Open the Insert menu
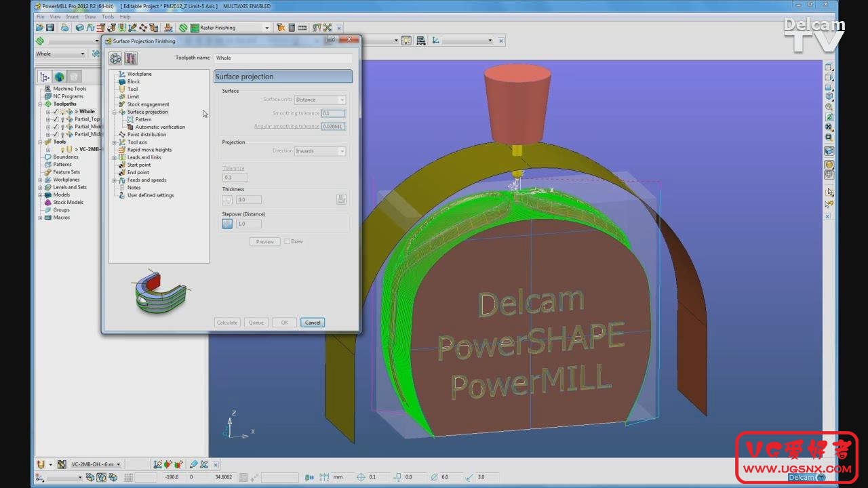 coord(72,17)
